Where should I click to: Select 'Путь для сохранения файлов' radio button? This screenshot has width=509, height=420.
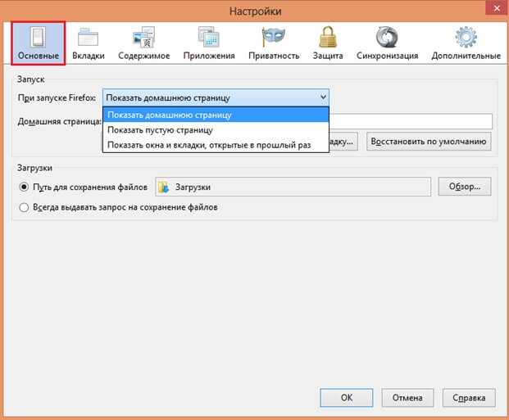click(x=24, y=187)
